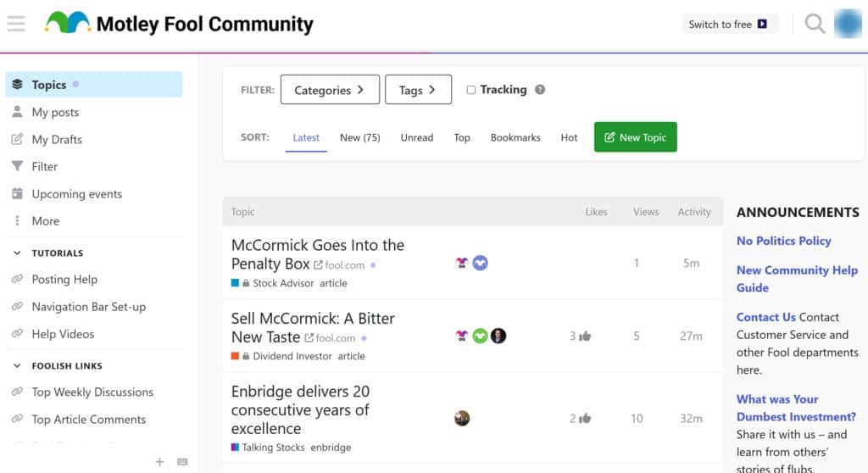Select the Unread sort tab
Screen dimensions: 868x473
coord(417,137)
